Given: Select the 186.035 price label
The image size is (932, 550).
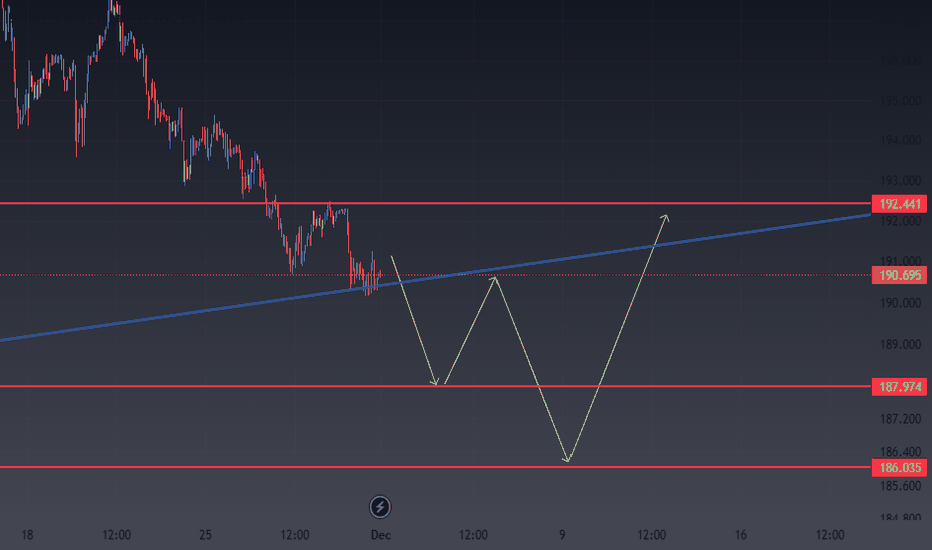Looking at the screenshot, I should (x=899, y=467).
